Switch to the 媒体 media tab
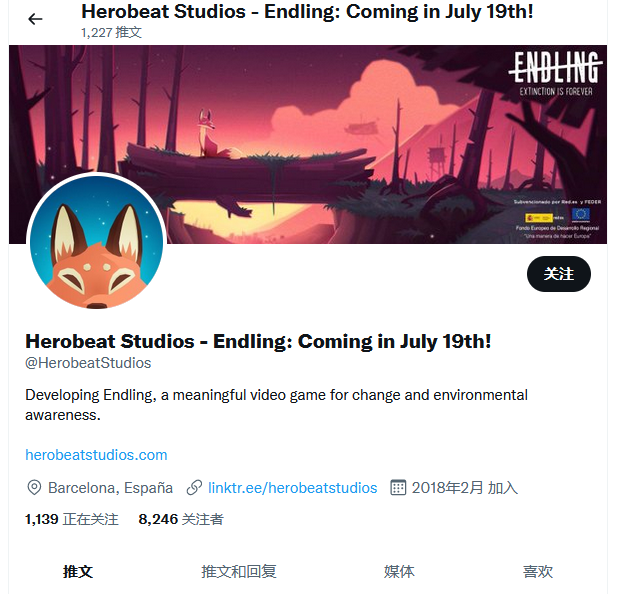The height and width of the screenshot is (594, 621). 399,571
